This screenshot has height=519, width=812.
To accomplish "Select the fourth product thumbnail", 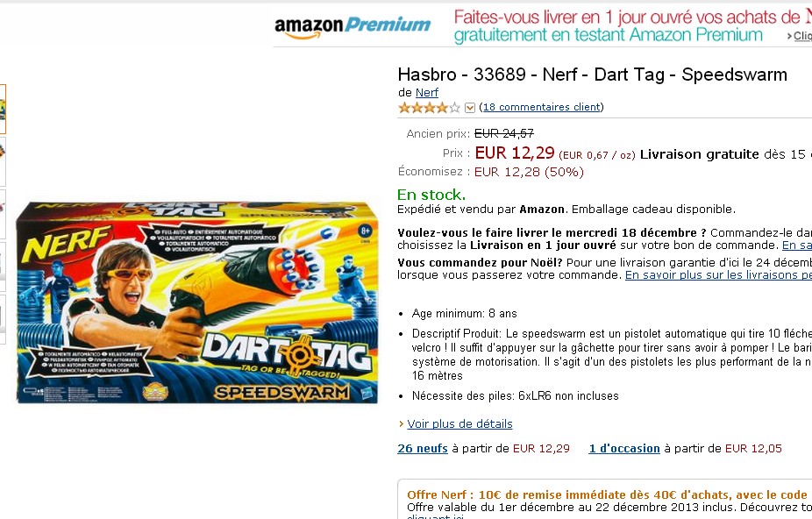I will 3,267.
